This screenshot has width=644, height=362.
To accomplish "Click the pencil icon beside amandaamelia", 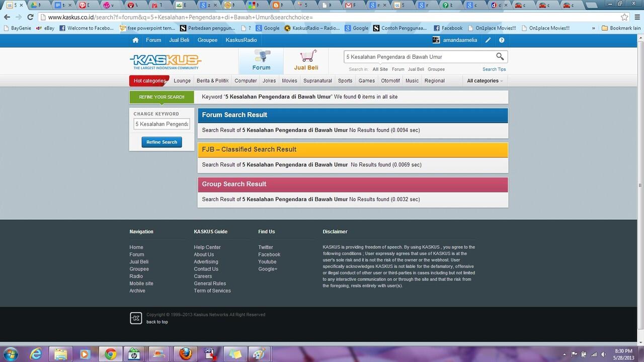I will (488, 40).
